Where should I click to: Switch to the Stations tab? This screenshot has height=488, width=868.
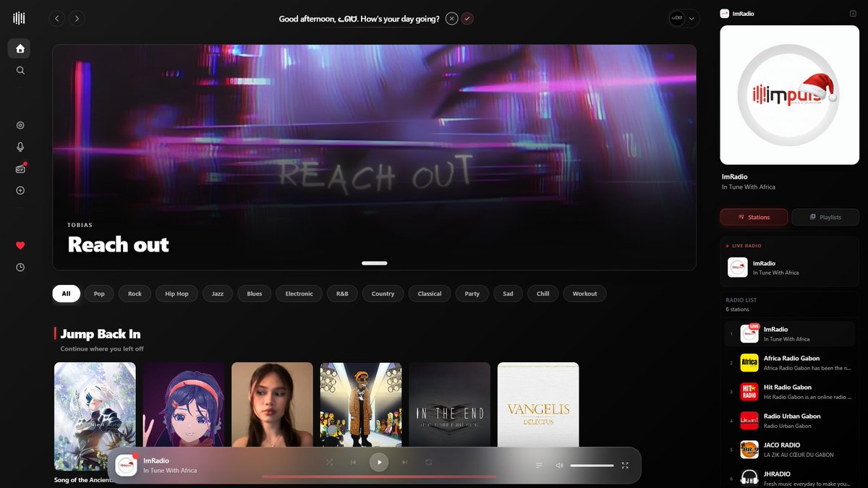click(754, 217)
